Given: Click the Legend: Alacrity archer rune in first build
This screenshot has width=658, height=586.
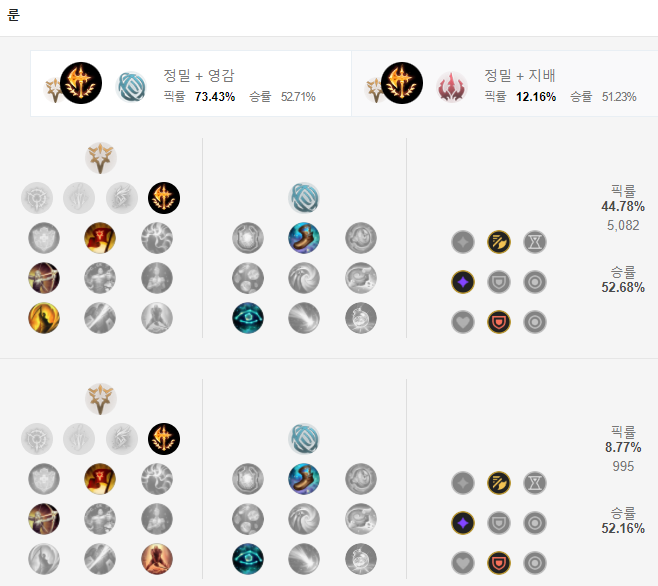Looking at the screenshot, I should click(x=44, y=278).
